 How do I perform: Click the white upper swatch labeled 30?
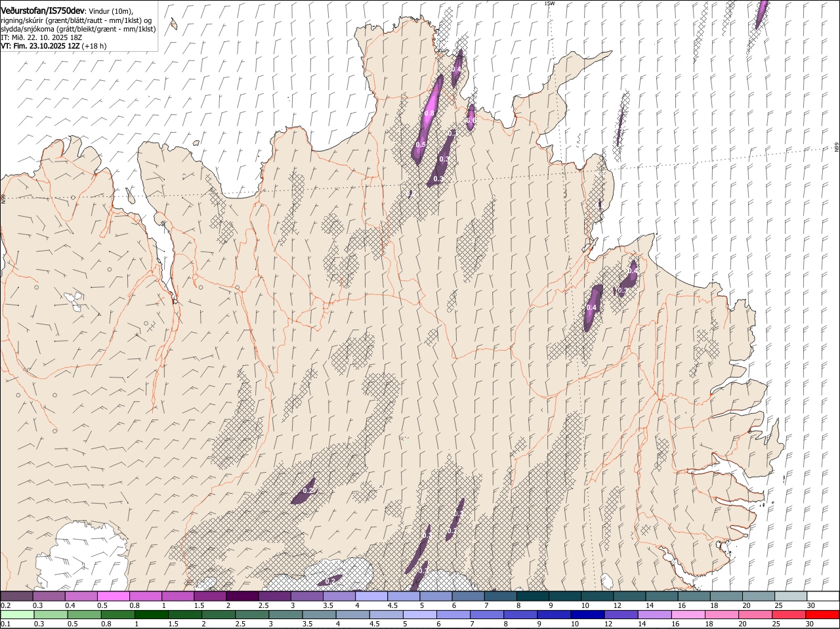(x=824, y=596)
